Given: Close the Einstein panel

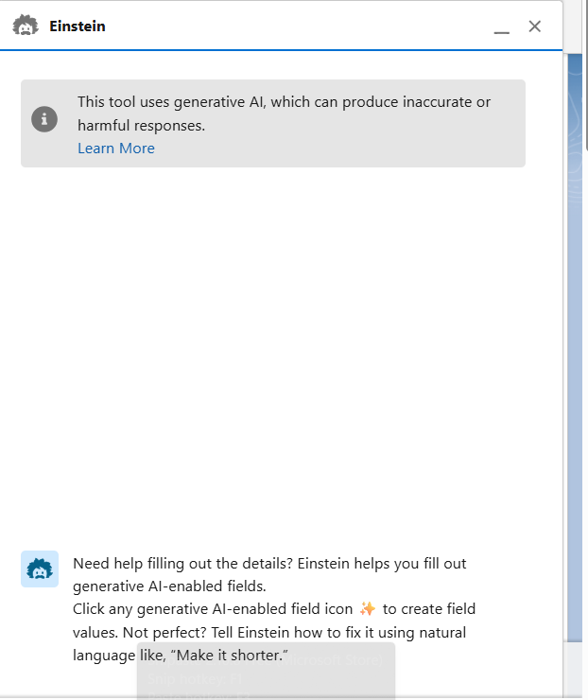Looking at the screenshot, I should (535, 26).
